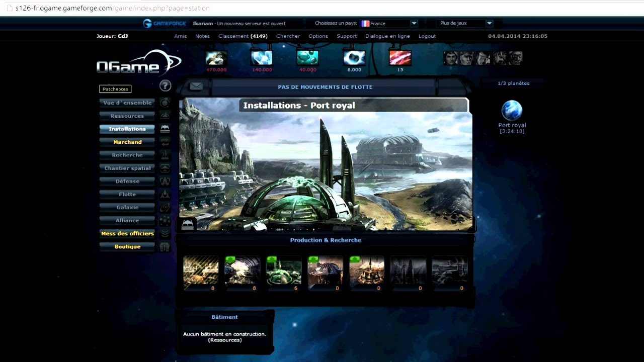
Task: Click the energy resource icon showing 8.000
Action: point(354,58)
